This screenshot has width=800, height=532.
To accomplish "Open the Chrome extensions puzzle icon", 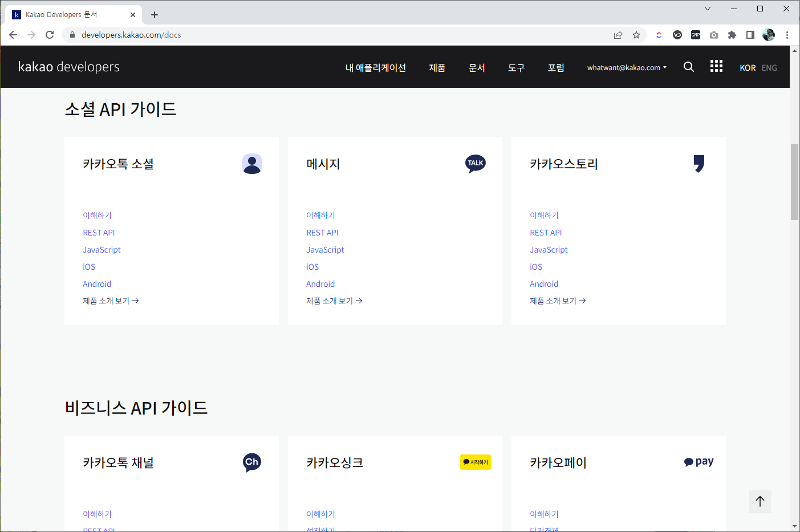I will (x=732, y=35).
